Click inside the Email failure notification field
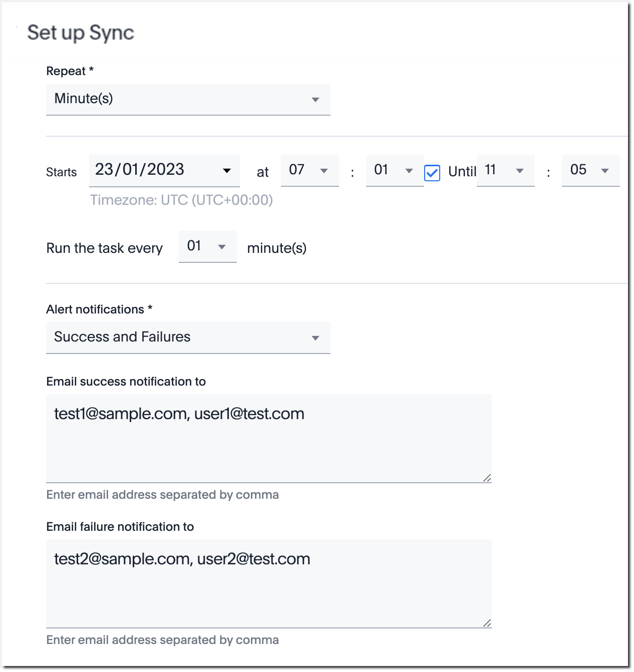The width and height of the screenshot is (634, 672). (x=269, y=583)
